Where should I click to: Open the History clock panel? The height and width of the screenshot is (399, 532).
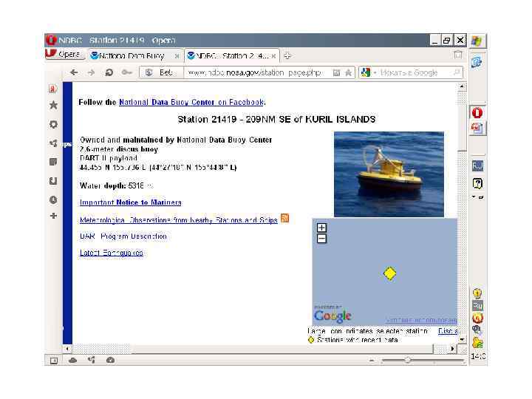click(x=53, y=199)
